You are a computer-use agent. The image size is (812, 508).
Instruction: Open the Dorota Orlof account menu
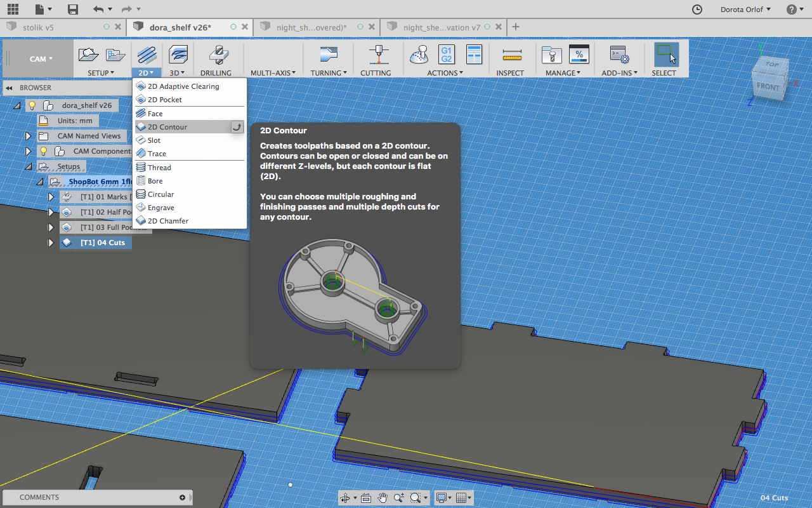click(745, 10)
